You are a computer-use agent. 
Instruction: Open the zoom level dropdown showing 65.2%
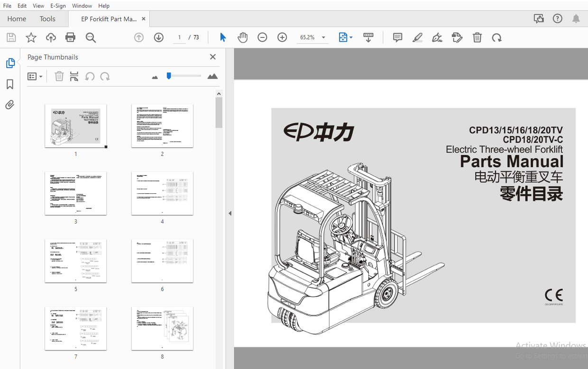click(x=312, y=37)
